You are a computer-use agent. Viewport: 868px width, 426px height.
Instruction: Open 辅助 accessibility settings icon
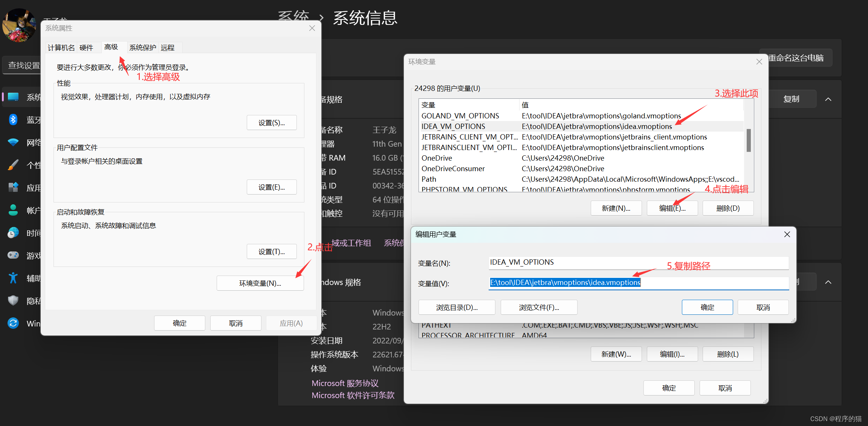point(13,278)
